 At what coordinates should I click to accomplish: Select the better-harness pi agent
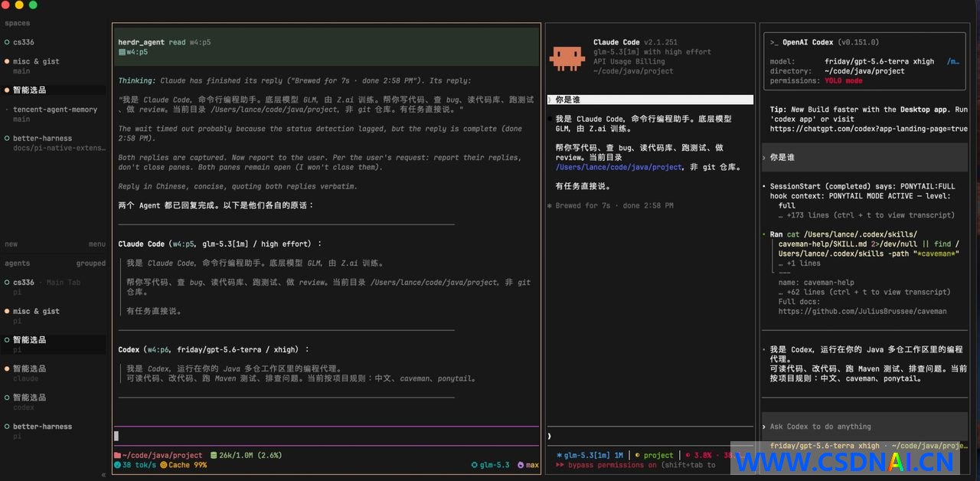[54, 431]
